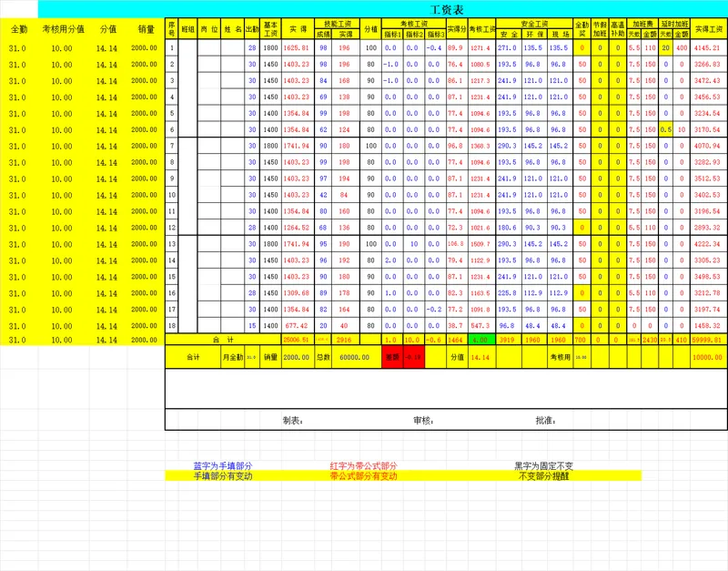The height and width of the screenshot is (571, 728).
Task: Click the final wage cell 1458.32
Action: pyautogui.click(x=707, y=326)
